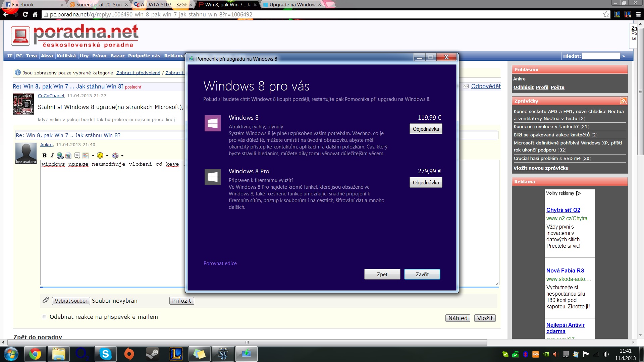Expand the special characters cube dropdown arrow
644x362 pixels.
(122, 156)
